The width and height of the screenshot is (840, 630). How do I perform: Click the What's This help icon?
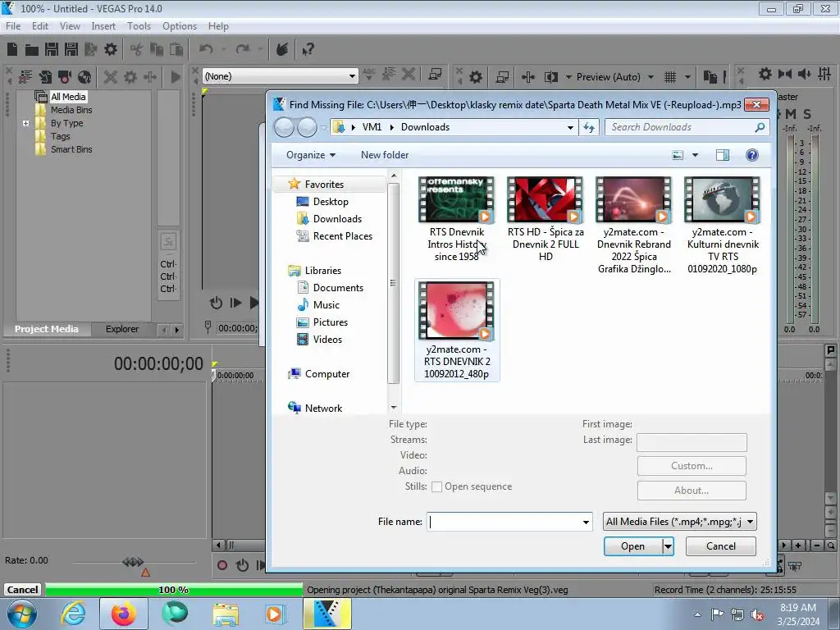308,49
